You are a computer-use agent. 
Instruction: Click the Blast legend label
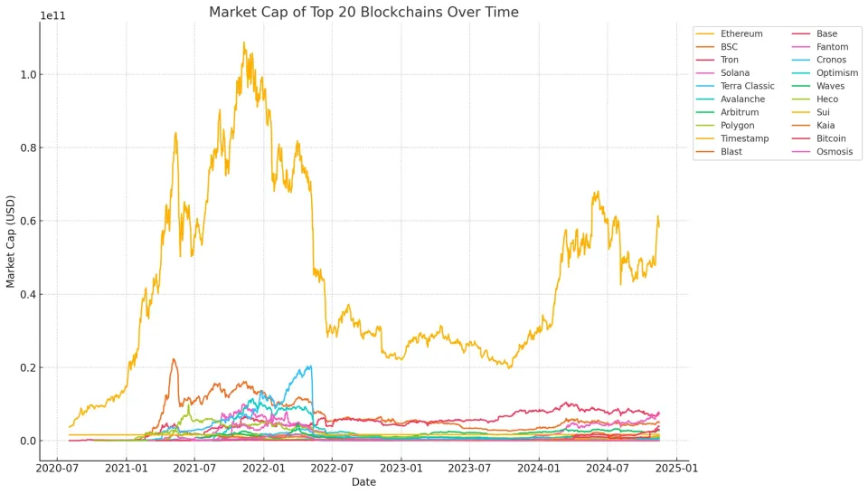[731, 152]
